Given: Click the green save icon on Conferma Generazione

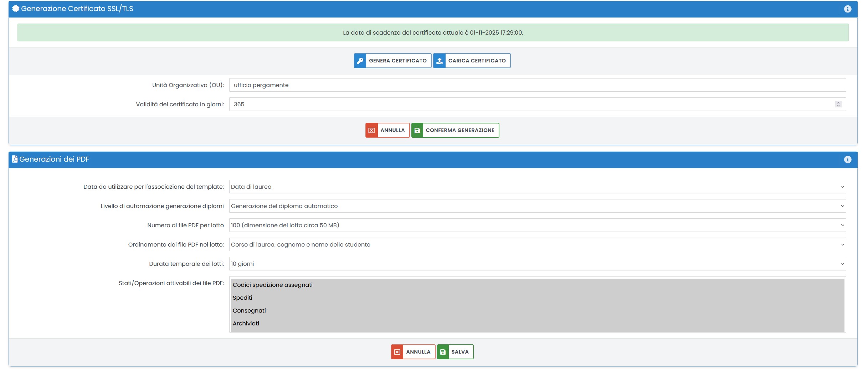Looking at the screenshot, I should (x=417, y=130).
